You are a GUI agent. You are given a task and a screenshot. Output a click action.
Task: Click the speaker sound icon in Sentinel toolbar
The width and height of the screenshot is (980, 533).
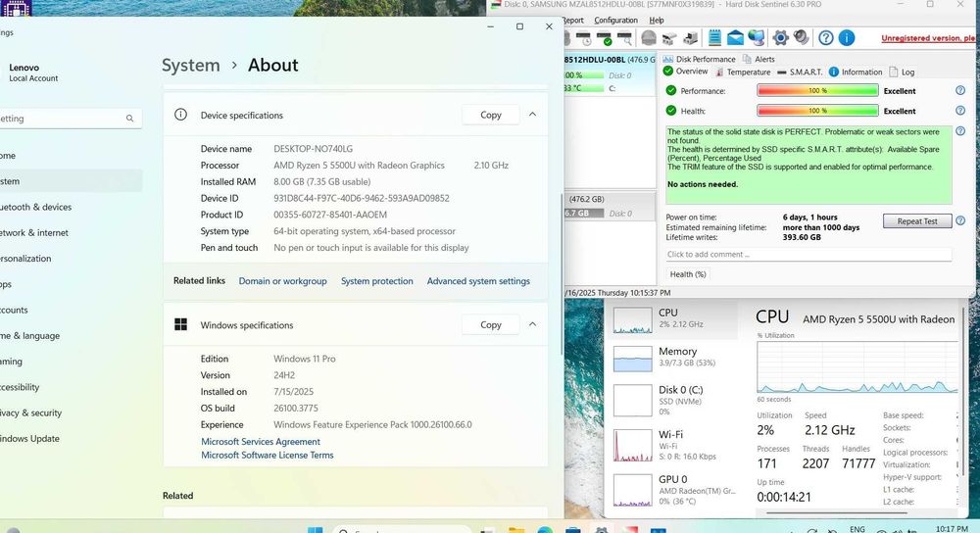tap(802, 38)
